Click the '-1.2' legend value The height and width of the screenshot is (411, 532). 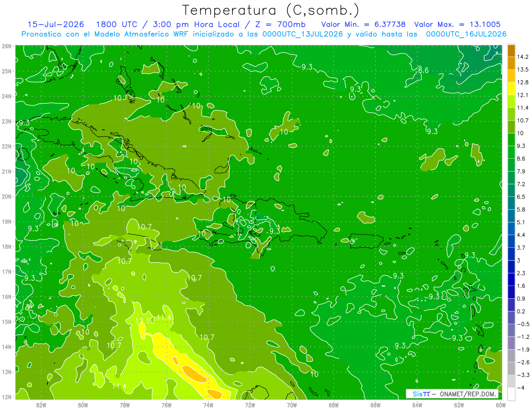[523, 337]
